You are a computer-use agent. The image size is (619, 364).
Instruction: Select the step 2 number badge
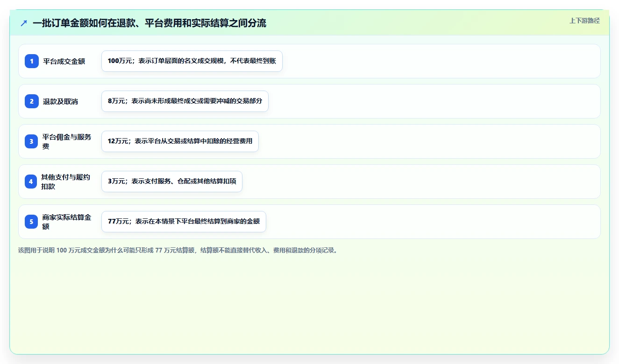pyautogui.click(x=32, y=101)
